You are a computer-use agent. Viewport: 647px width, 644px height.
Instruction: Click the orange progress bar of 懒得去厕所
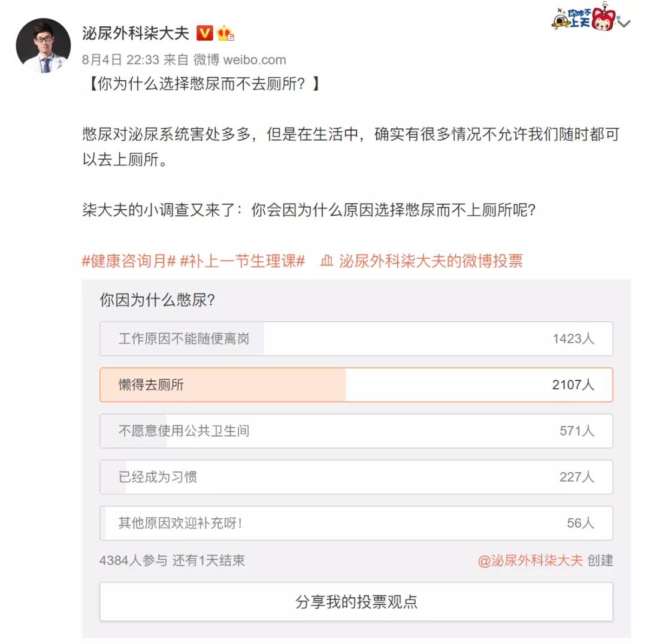coord(222,384)
